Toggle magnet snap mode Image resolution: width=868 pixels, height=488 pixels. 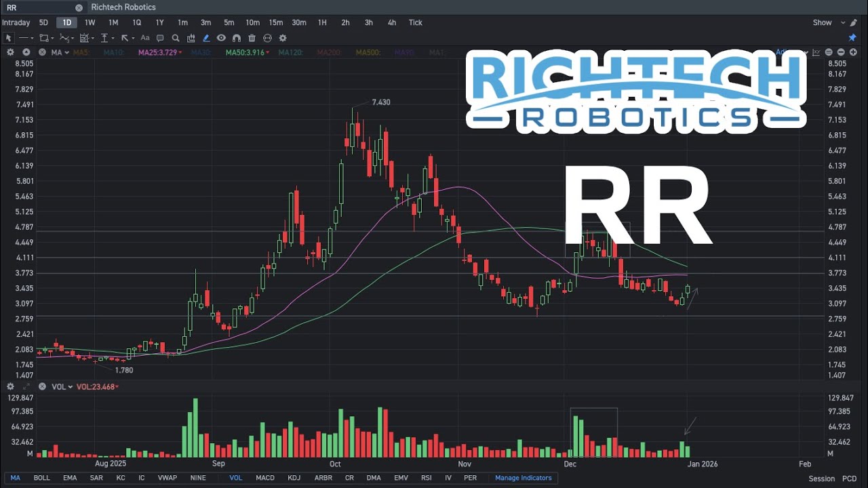click(x=237, y=38)
